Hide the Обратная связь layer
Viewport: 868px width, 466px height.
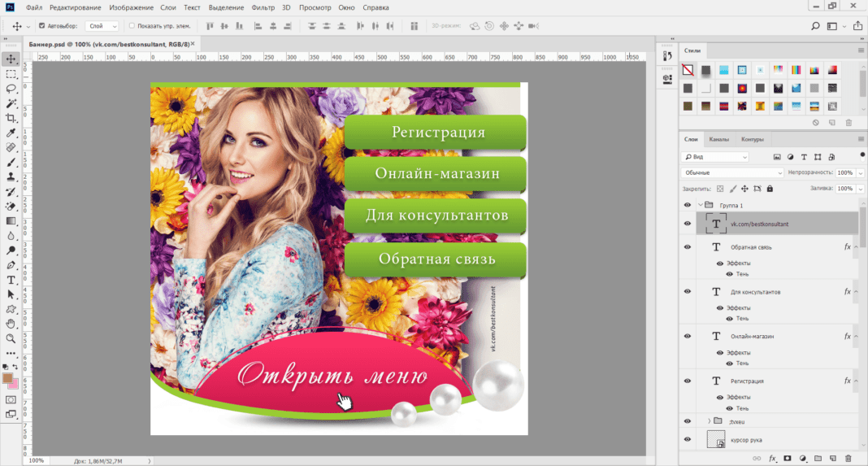tap(688, 246)
